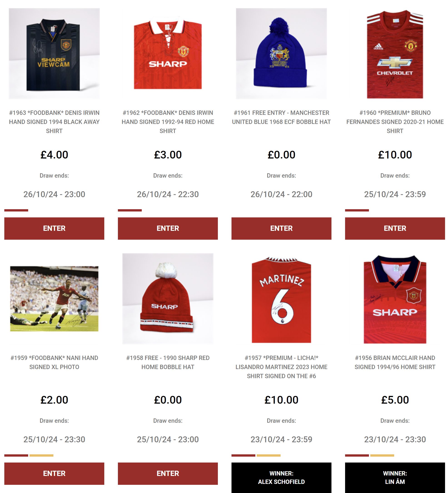Click ENTER for the #1959 Nani photo draw
Screen dimensions: 448x493
[54, 473]
